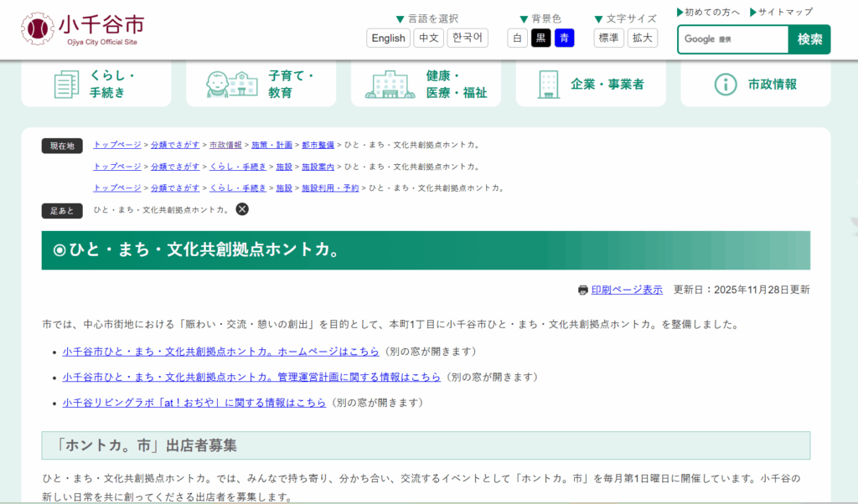The height and width of the screenshot is (504, 858).
Task: Open the 初めての方へ menu
Action: [x=711, y=12]
